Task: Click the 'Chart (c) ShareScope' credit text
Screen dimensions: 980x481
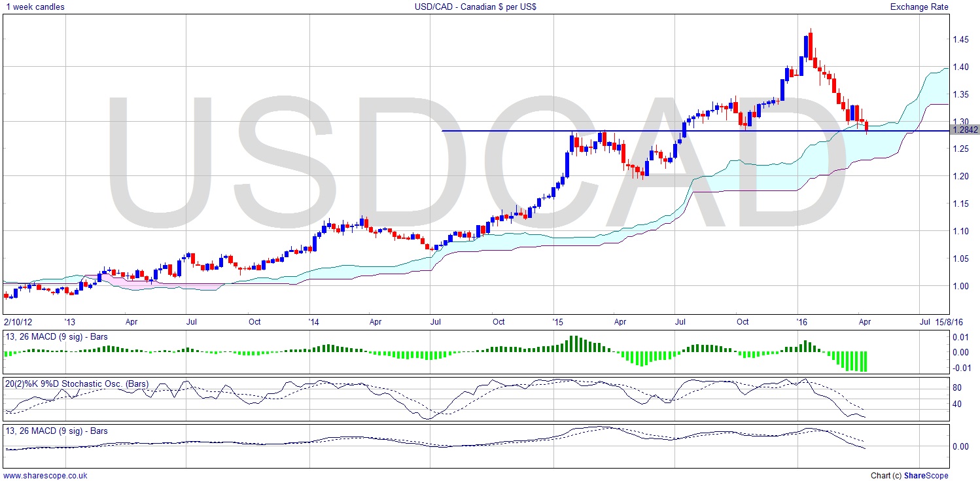Action: click(x=909, y=476)
